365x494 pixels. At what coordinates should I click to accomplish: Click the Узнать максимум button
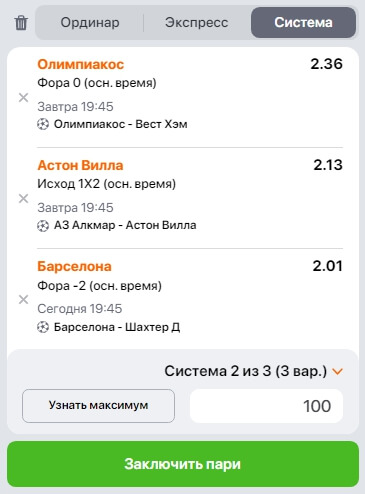(x=98, y=406)
